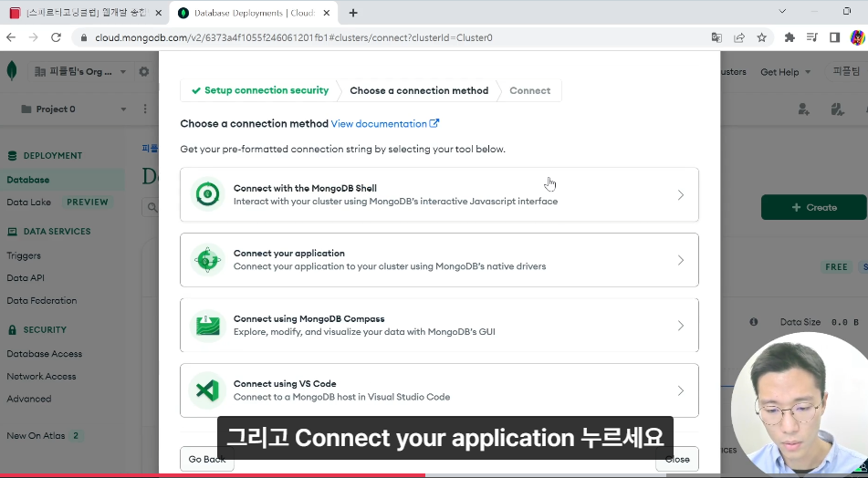Open the Get Help dropdown
The width and height of the screenshot is (868, 478).
pyautogui.click(x=786, y=72)
